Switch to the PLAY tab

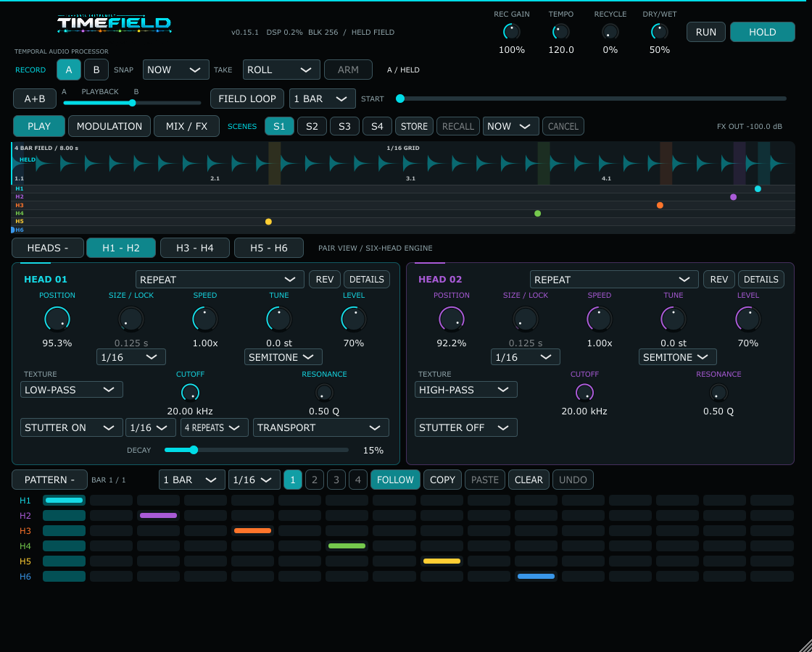point(39,126)
